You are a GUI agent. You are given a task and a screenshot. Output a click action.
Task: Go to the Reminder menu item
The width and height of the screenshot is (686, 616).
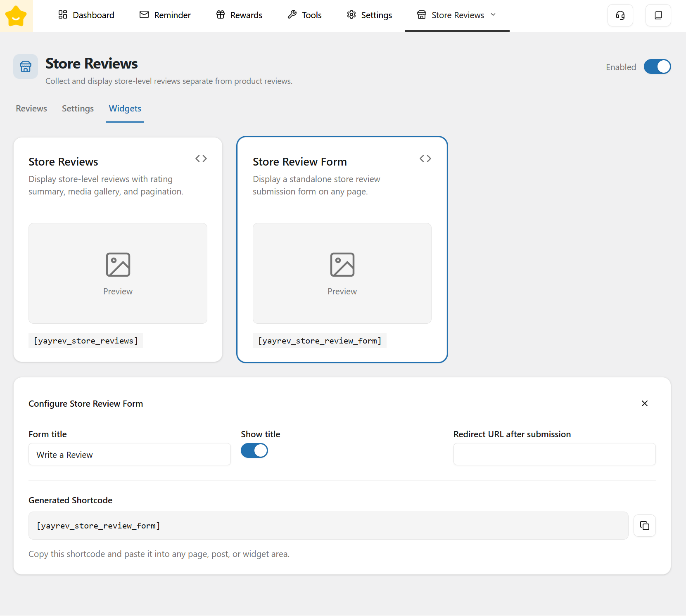click(x=165, y=15)
